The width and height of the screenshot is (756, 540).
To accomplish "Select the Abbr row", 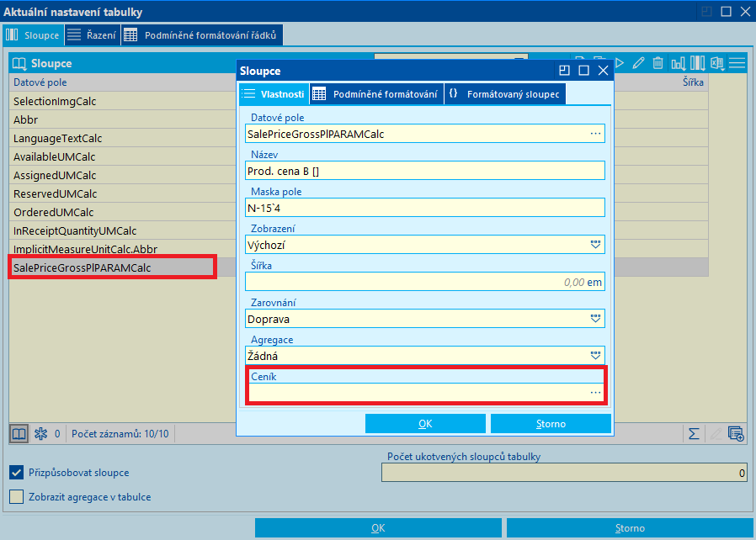I will (122, 119).
